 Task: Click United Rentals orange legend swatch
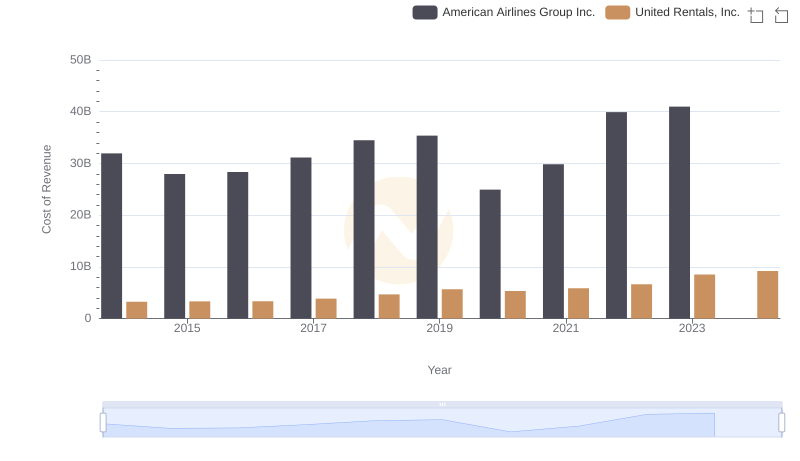tap(618, 12)
